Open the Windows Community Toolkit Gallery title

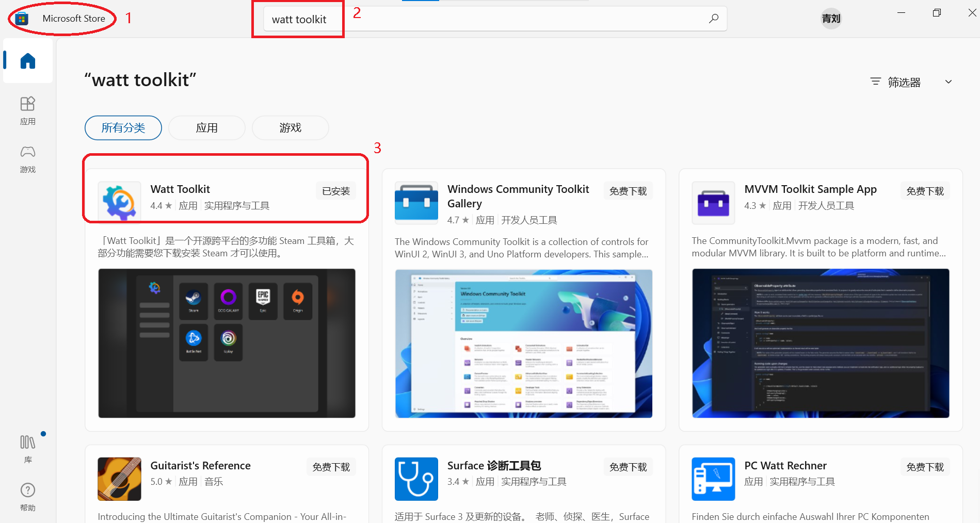click(x=518, y=197)
